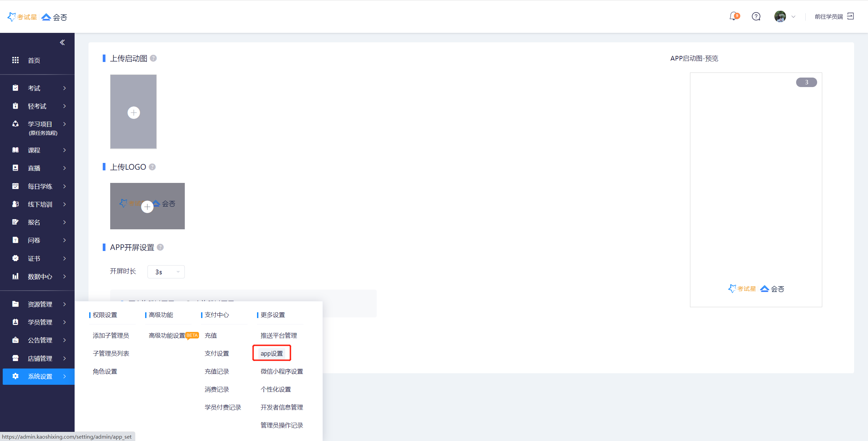The width and height of the screenshot is (868, 441).
Task: Click the plus icon to upload launch image
Action: pyautogui.click(x=134, y=112)
